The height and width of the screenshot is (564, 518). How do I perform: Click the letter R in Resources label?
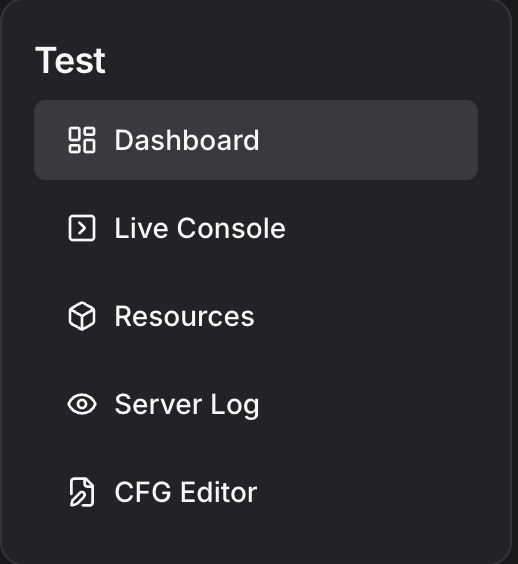pyautogui.click(x=124, y=316)
